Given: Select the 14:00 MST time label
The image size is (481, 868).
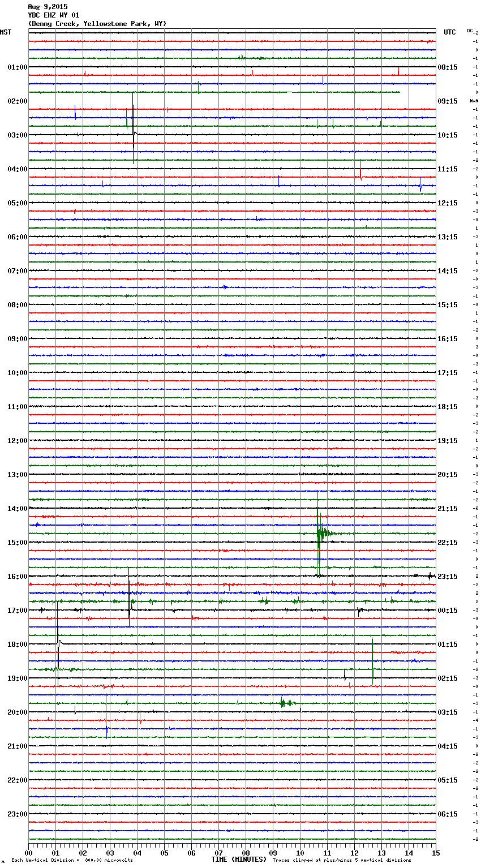Looking at the screenshot, I should tap(18, 509).
